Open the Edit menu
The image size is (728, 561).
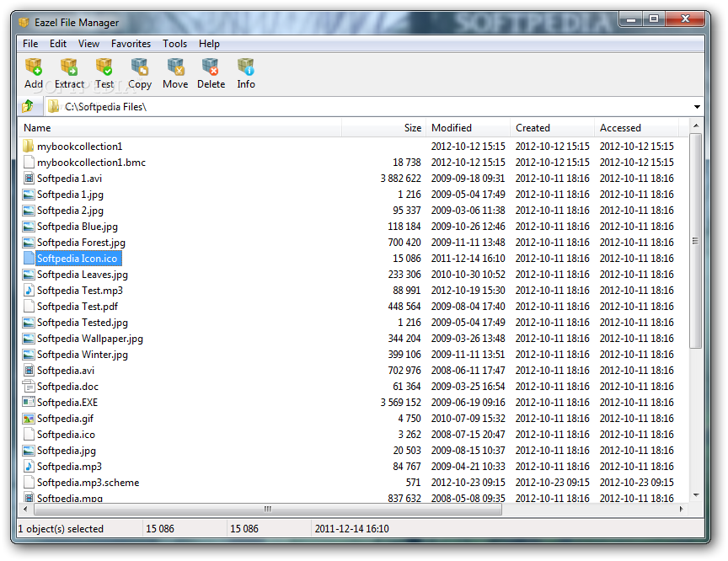coord(58,44)
